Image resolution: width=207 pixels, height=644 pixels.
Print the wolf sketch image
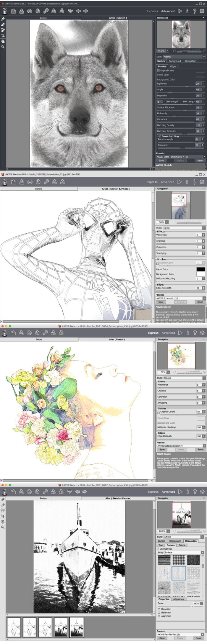tap(30, 11)
